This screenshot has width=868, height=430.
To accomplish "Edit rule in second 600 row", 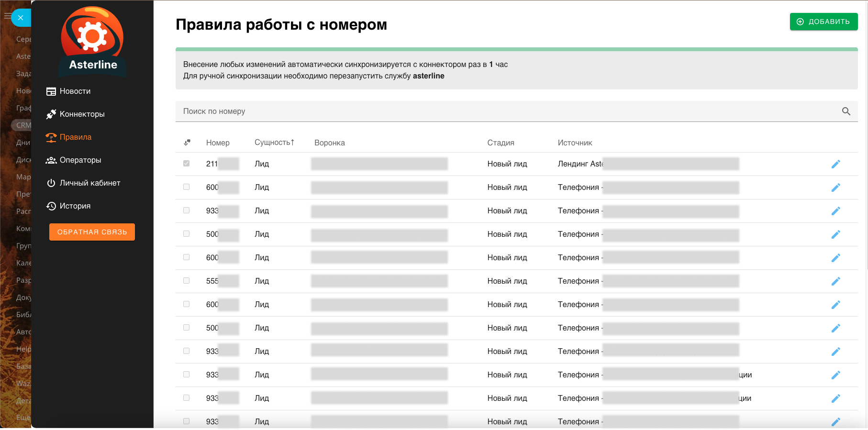I will coord(835,258).
